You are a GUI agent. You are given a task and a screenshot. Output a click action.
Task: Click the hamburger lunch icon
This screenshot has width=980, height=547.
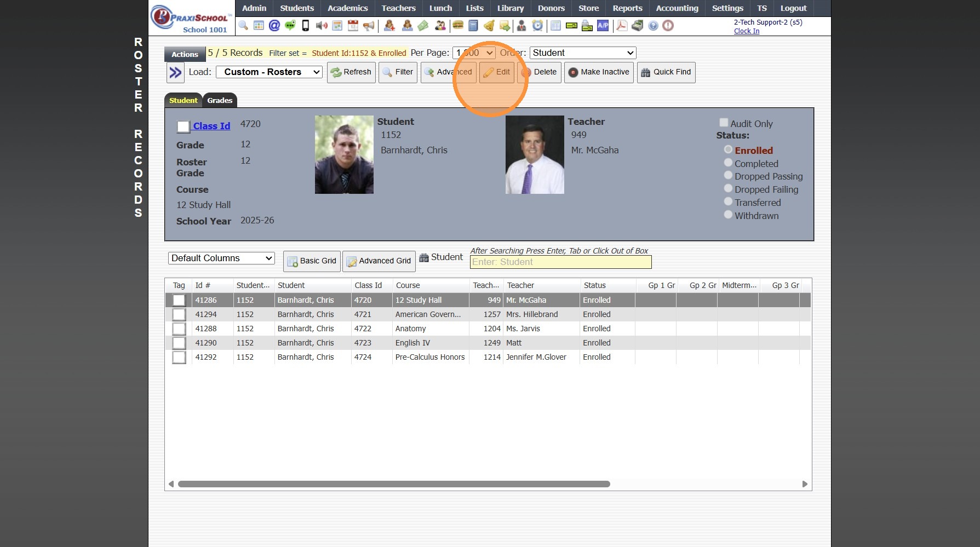[x=458, y=26]
